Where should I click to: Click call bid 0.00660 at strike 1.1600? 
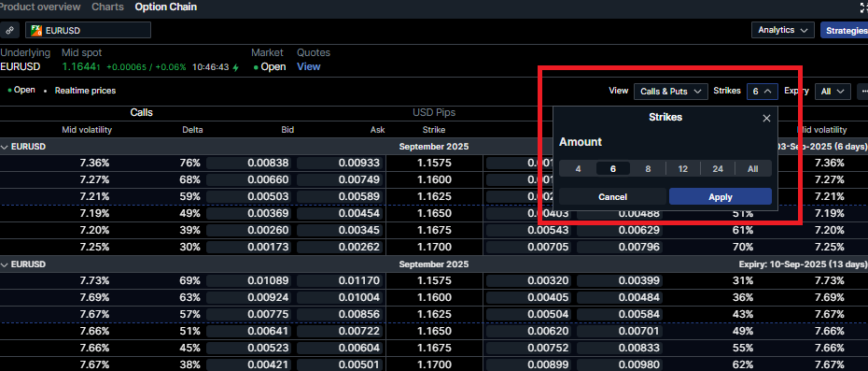(x=248, y=179)
